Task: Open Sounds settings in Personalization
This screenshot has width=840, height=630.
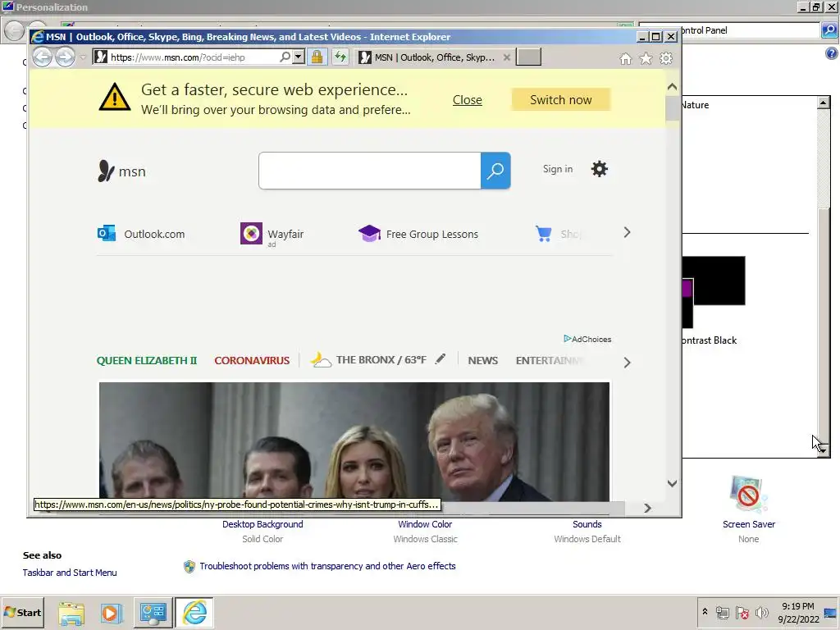Action: tap(587, 524)
